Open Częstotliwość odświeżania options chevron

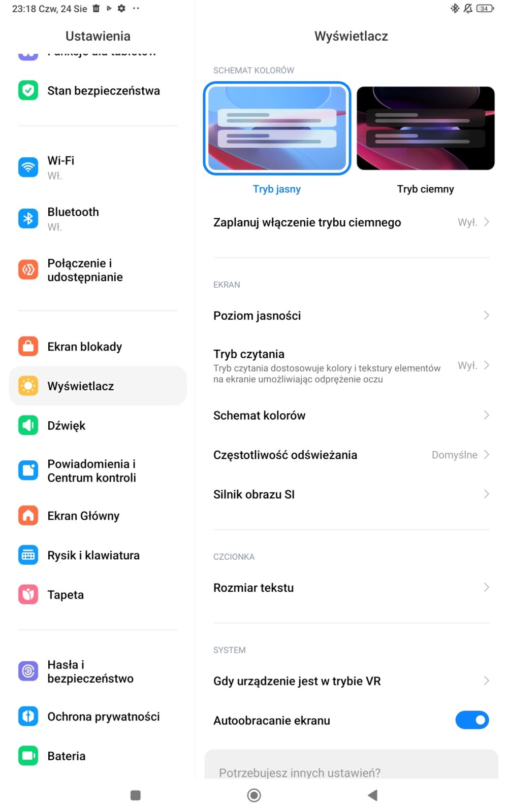click(486, 455)
